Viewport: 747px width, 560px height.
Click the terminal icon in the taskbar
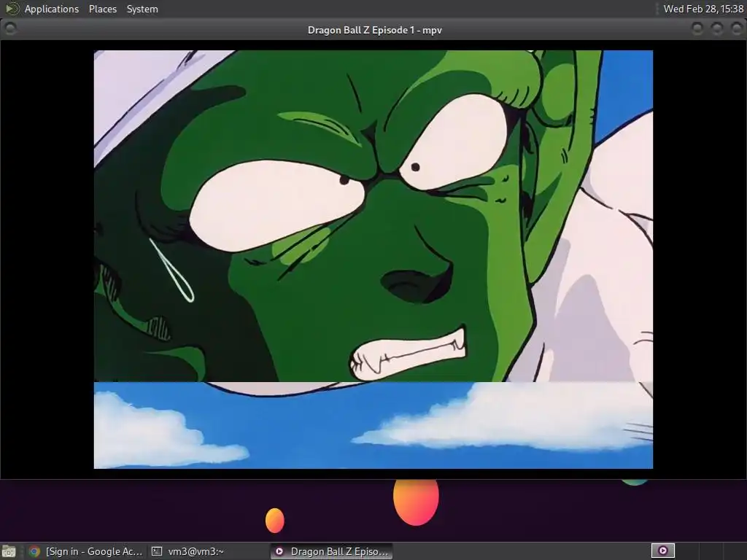156,551
